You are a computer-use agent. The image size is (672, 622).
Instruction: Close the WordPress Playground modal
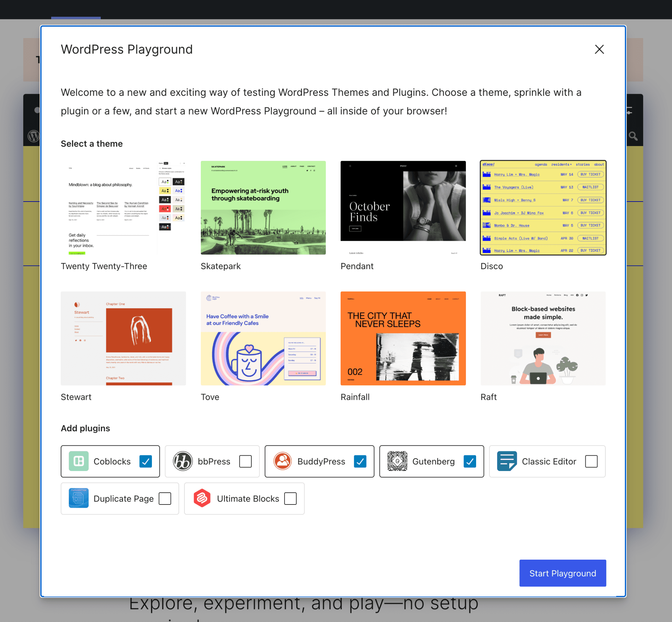599,49
